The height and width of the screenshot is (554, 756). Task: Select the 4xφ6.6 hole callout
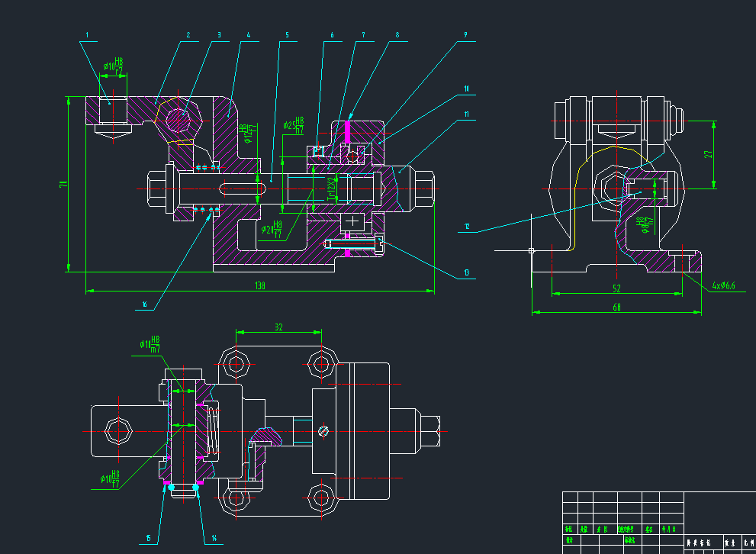pos(722,286)
